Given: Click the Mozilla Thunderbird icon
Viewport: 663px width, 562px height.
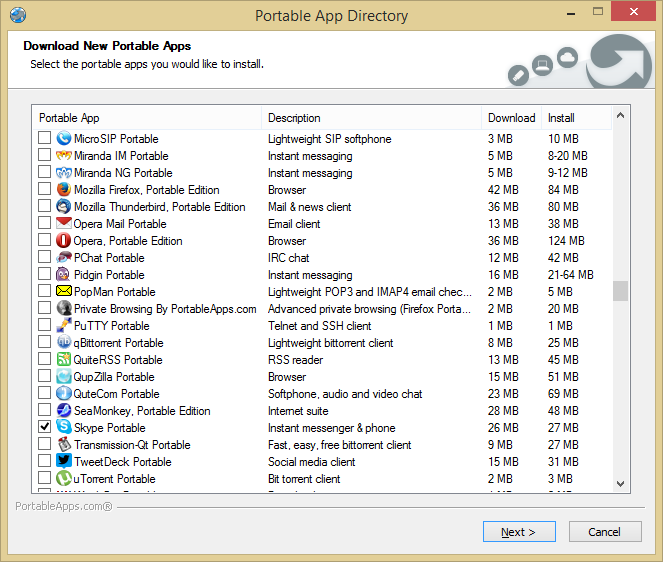Looking at the screenshot, I should coord(64,207).
